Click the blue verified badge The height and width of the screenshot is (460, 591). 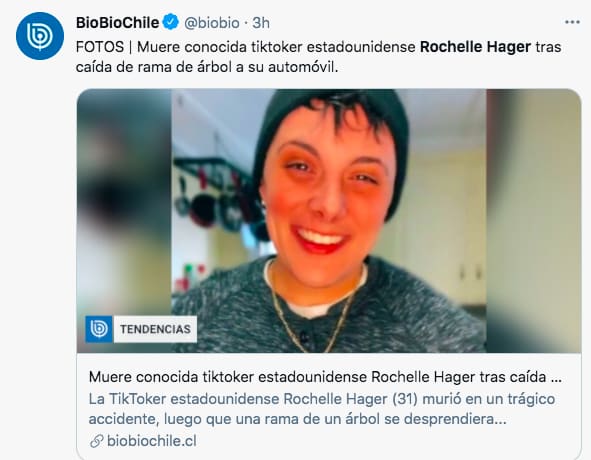[171, 22]
